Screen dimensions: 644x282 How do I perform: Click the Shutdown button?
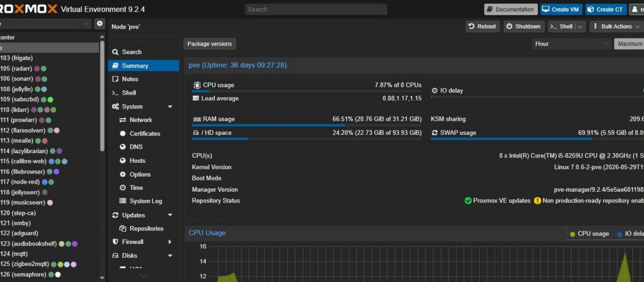tap(524, 26)
